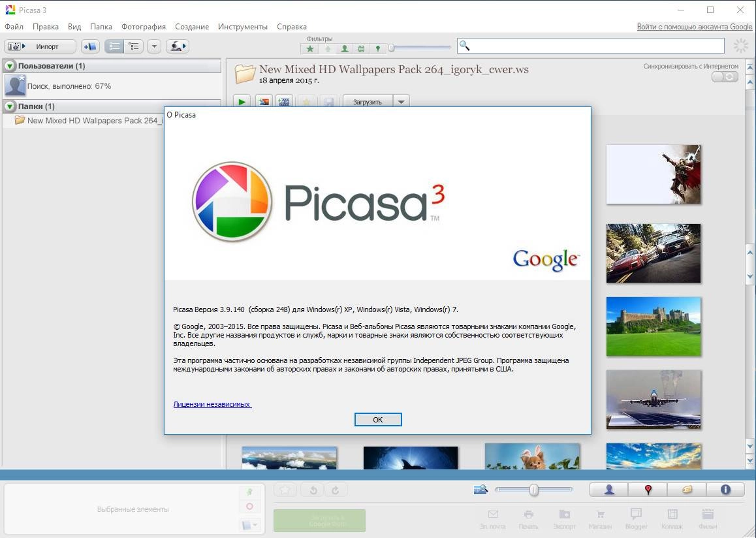Screen dimensions: 756x538
Task: Collapse the Пользователи section
Action: pos(10,66)
